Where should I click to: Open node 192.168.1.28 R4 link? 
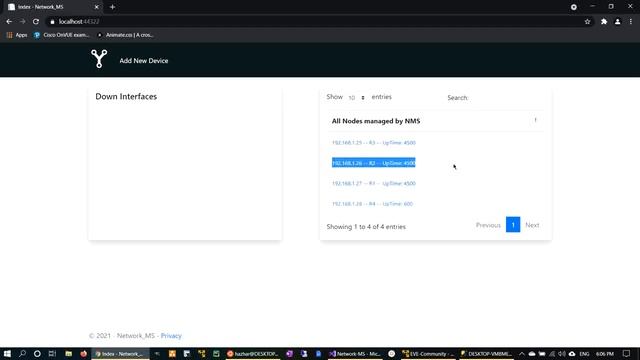pos(372,204)
